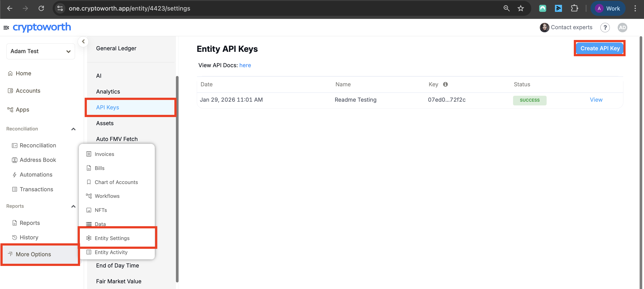Open Chart of Accounts menu entry
644x289 pixels.
116,182
